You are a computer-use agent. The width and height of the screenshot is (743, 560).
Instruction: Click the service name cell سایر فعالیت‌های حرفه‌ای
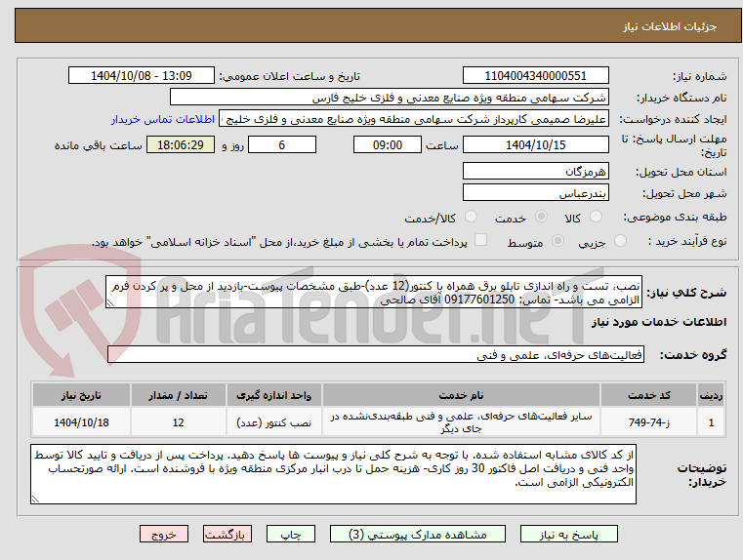pos(461,421)
